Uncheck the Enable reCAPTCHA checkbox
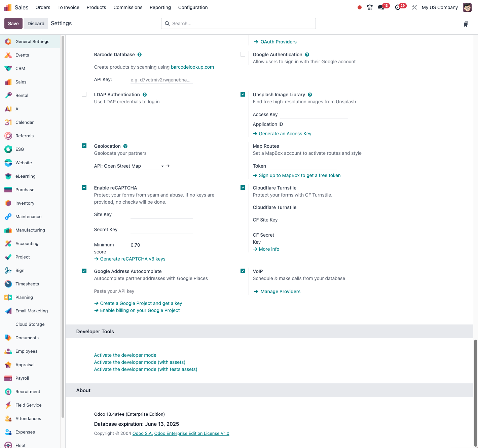 (x=84, y=187)
